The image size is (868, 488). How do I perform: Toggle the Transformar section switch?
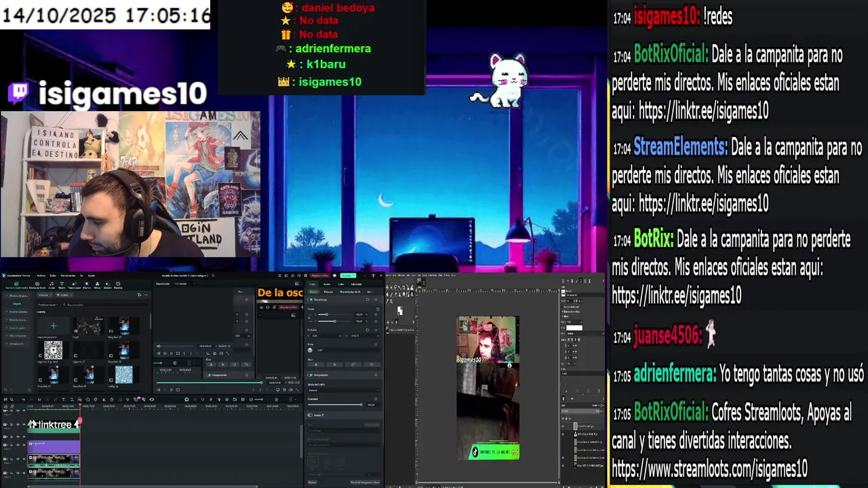click(310, 300)
